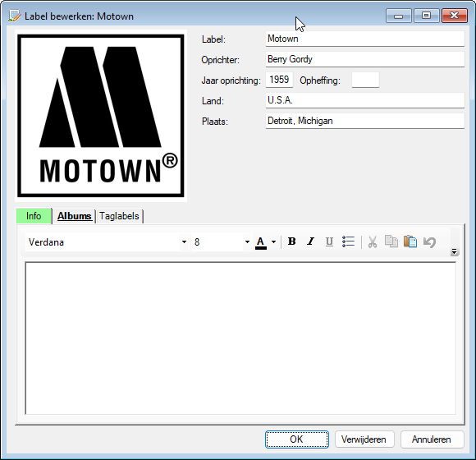Click the Verwijderen button

tap(364, 439)
